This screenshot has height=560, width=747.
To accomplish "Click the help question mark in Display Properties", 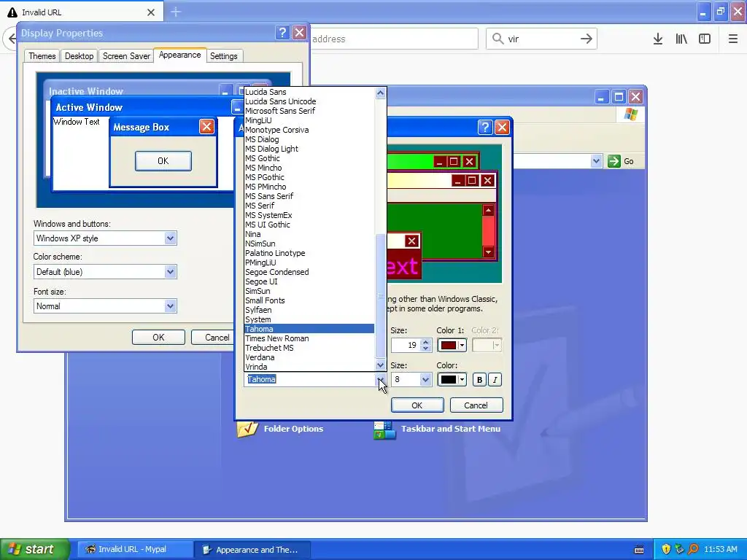I will [x=282, y=32].
